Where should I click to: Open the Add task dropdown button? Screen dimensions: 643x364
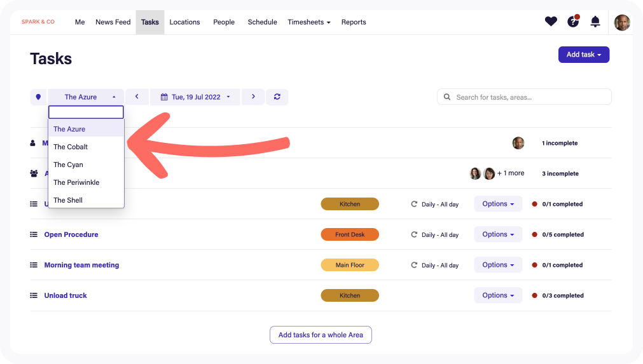[x=584, y=55]
